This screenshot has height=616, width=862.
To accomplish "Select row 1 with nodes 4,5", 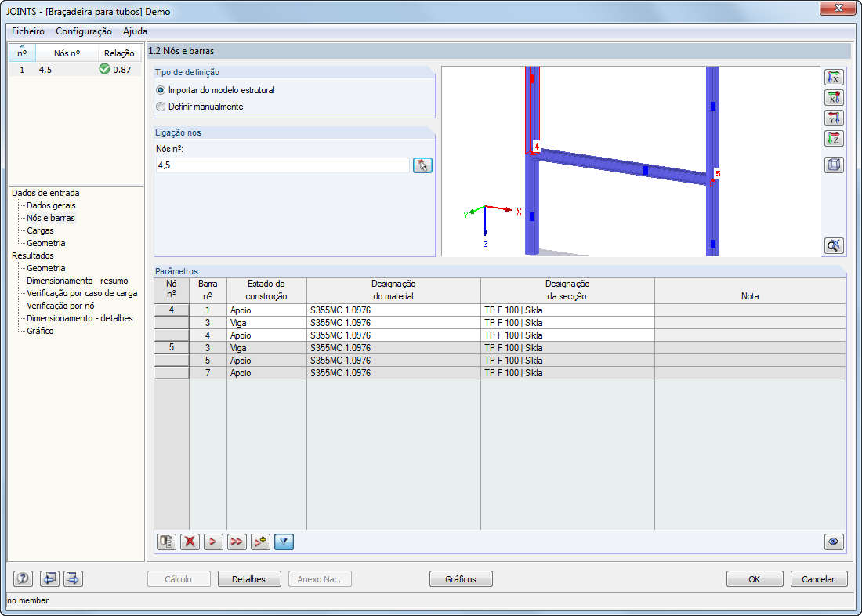I will (74, 69).
